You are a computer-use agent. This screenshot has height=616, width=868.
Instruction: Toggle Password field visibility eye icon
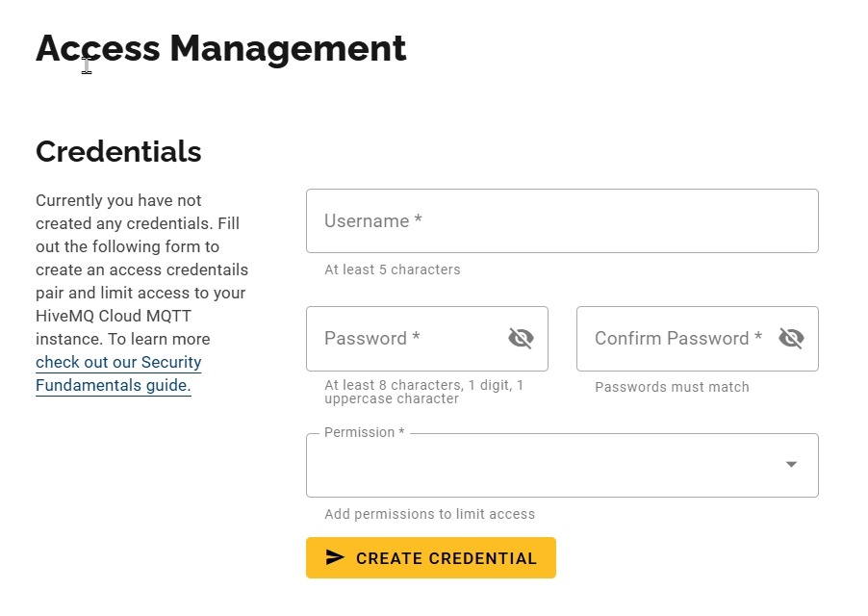[521, 338]
